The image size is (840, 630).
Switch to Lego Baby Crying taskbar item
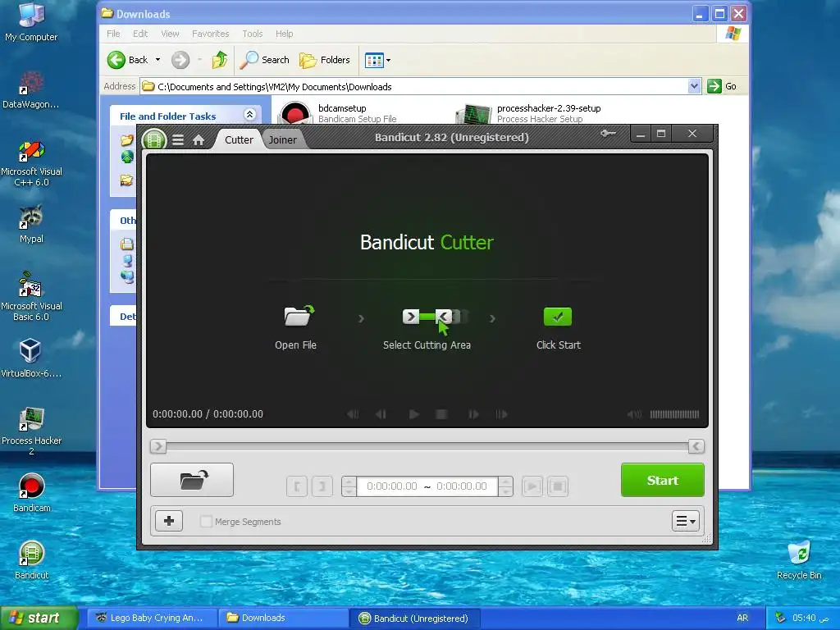pos(152,618)
